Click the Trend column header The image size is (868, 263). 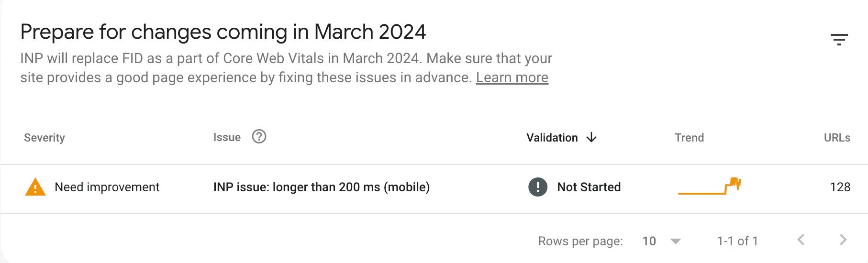coord(689,138)
